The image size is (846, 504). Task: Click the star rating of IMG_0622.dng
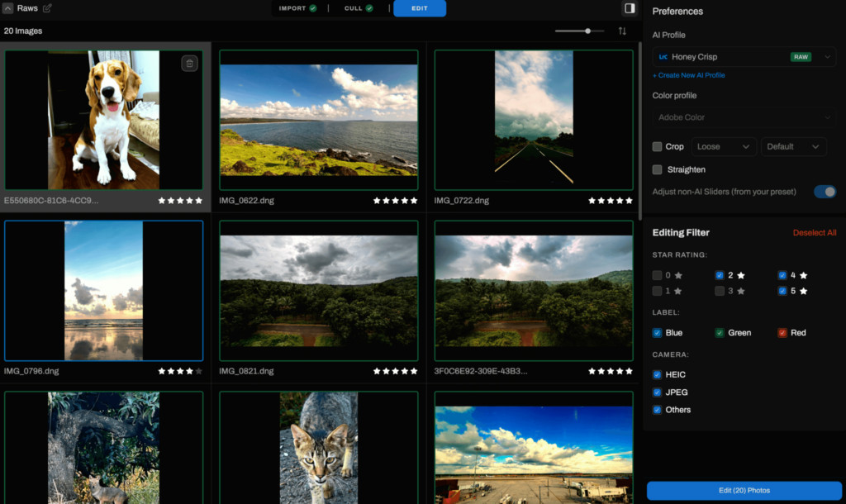tap(395, 201)
